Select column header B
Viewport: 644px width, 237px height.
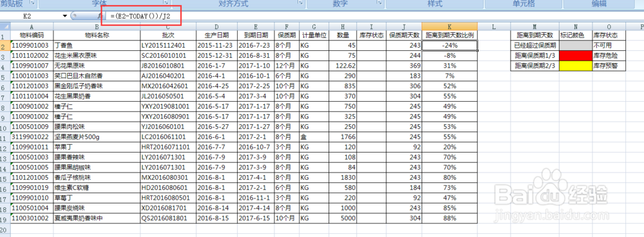97,26
